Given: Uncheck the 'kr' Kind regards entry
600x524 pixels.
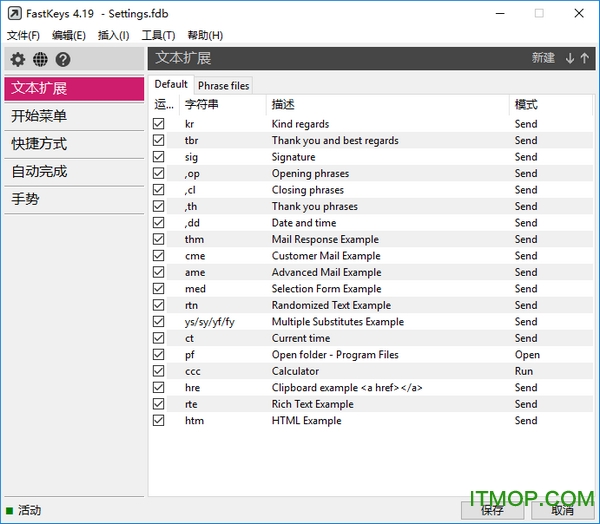Looking at the screenshot, I should pyautogui.click(x=159, y=124).
